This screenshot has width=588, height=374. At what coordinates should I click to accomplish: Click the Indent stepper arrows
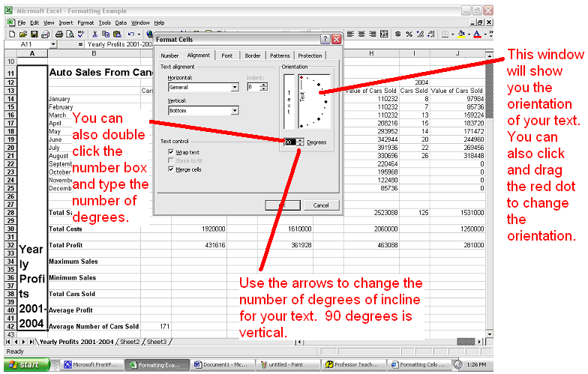click(264, 87)
